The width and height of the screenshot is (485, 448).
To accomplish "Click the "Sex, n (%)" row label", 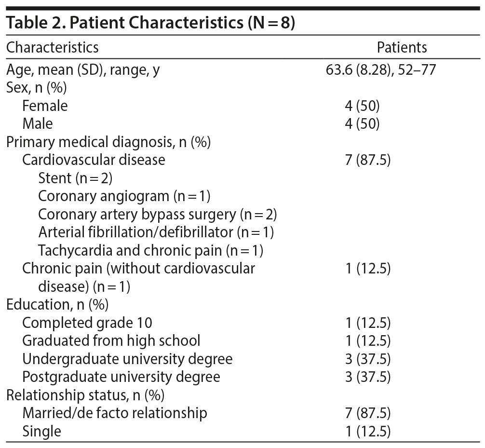I will (x=36, y=88).
